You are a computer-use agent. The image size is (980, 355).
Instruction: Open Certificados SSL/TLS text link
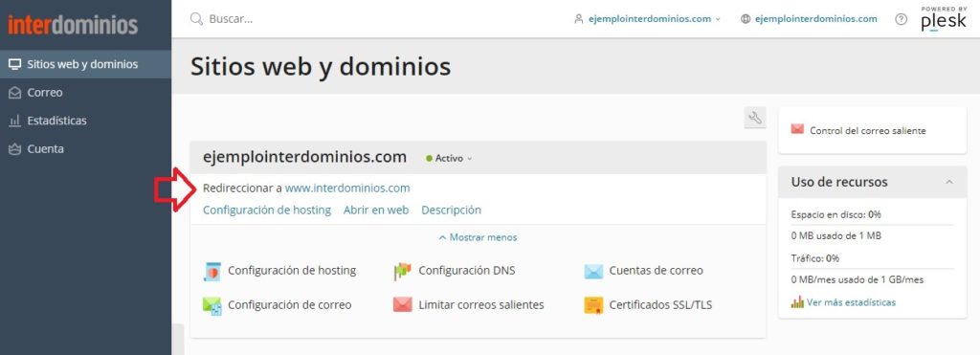pyautogui.click(x=660, y=305)
